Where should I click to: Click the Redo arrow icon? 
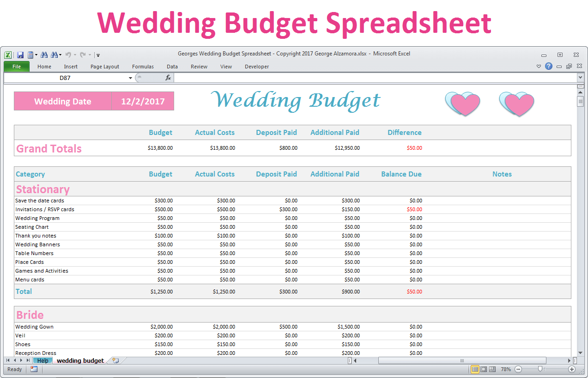(83, 55)
